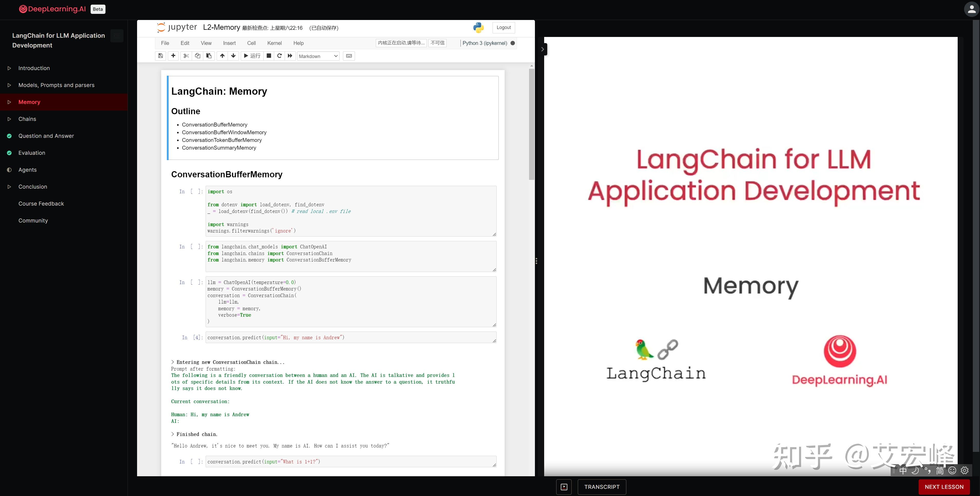
Task: Click the ConversationTokenBufferMemory outline bullet
Action: [222, 140]
